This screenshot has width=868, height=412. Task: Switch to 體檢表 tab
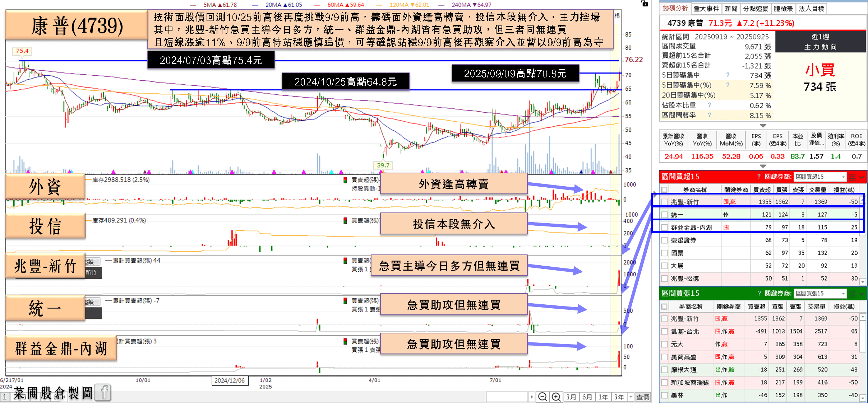coord(783,9)
